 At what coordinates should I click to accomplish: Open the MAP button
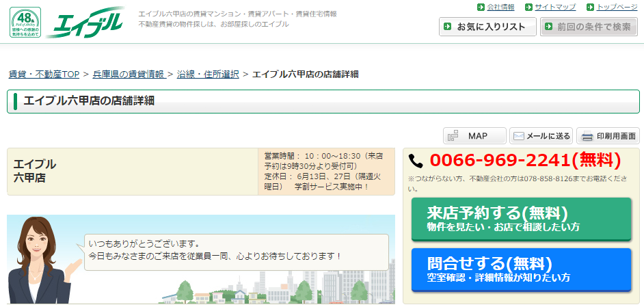pos(474,136)
